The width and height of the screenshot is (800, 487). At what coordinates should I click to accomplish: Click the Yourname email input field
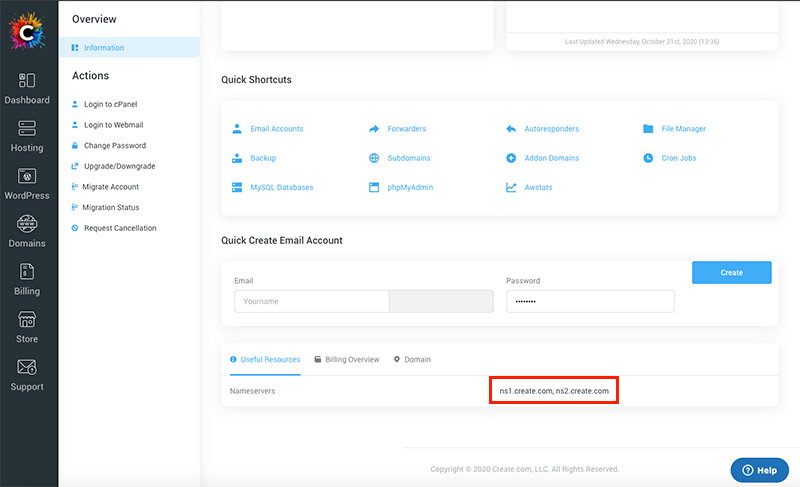311,302
